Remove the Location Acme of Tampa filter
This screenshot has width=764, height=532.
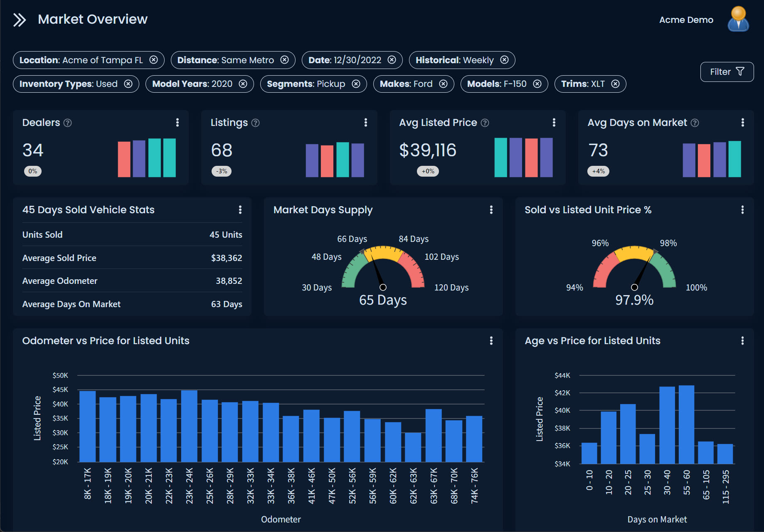pos(154,60)
